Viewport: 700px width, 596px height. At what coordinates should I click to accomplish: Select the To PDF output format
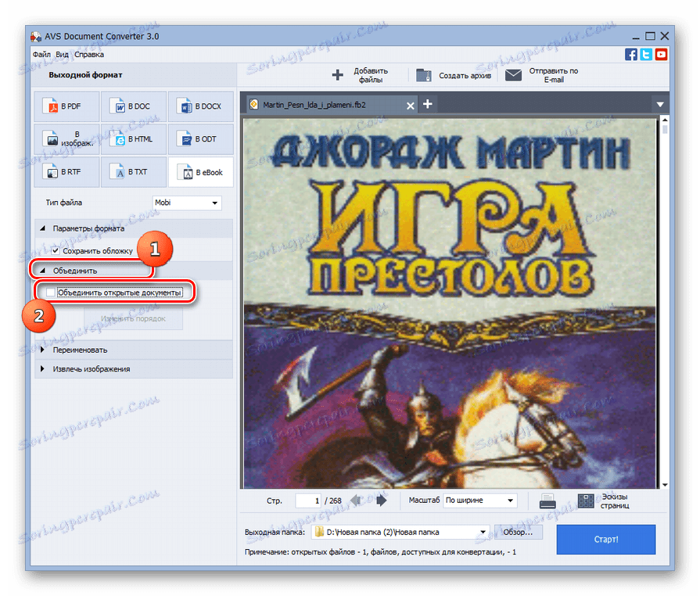coord(66,106)
